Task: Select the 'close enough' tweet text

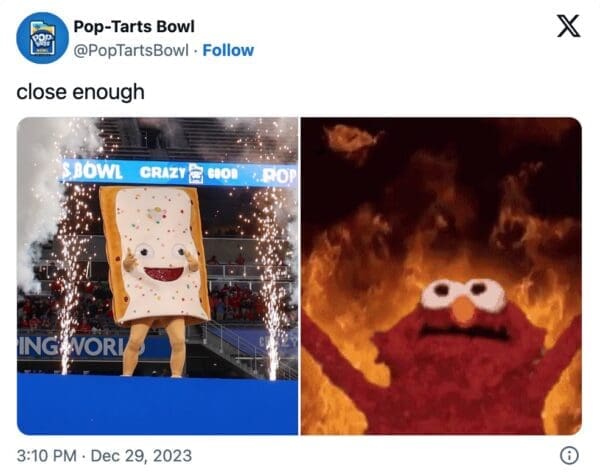Action: (80, 92)
